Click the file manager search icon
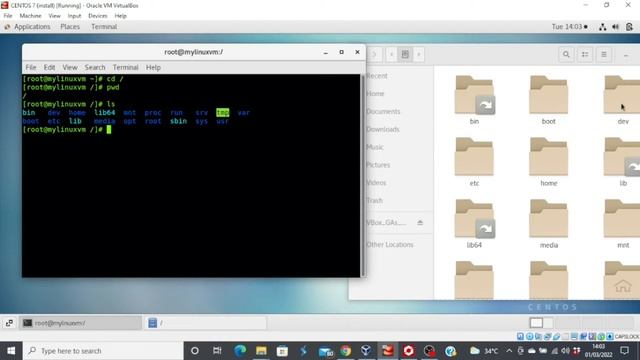Image resolution: width=640 pixels, height=360 pixels. (x=566, y=54)
